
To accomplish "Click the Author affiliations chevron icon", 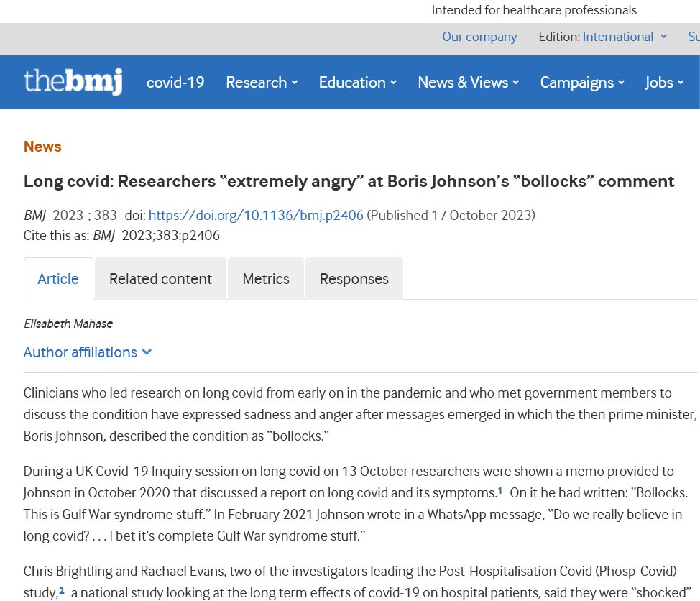I will [147, 352].
